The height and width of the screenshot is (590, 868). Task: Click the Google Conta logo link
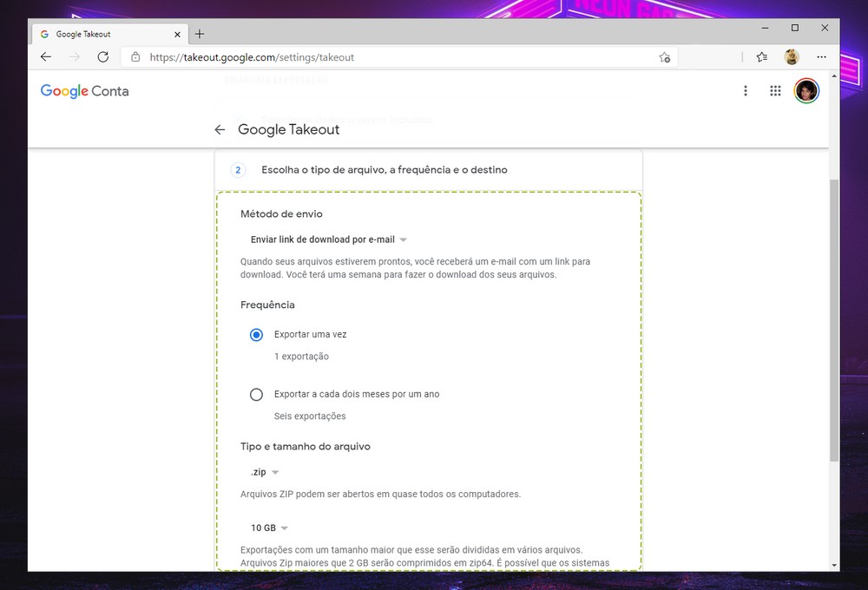click(84, 91)
